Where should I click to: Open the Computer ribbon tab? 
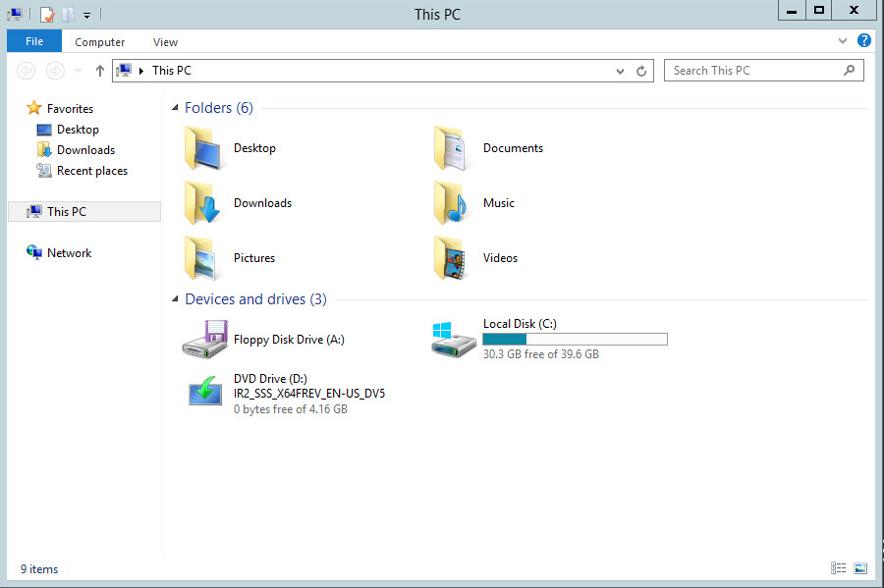pyautogui.click(x=99, y=42)
